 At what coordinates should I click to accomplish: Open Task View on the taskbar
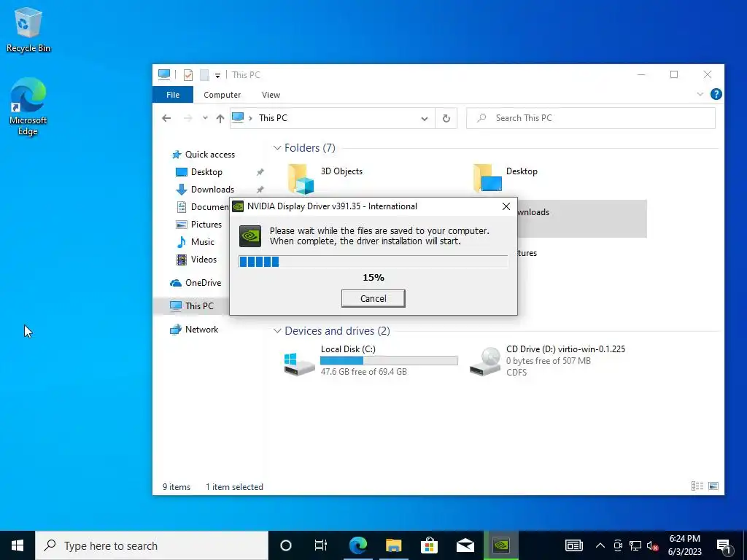coord(321,545)
